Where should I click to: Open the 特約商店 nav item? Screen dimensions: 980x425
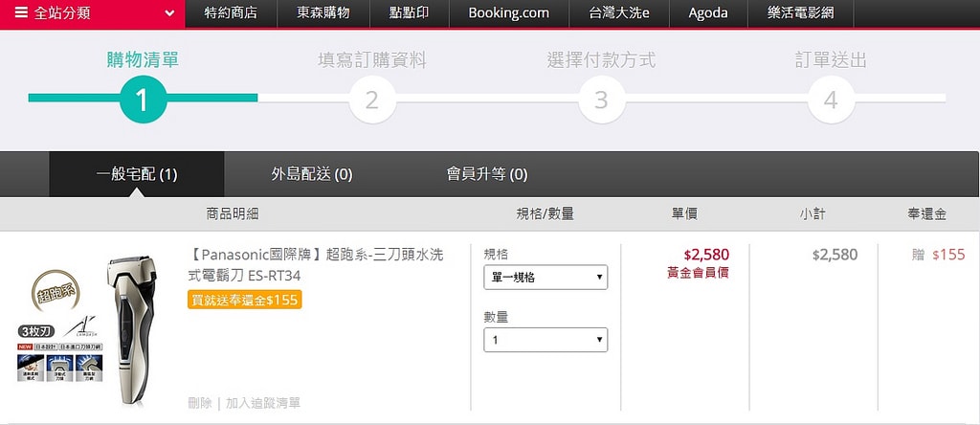(x=231, y=13)
